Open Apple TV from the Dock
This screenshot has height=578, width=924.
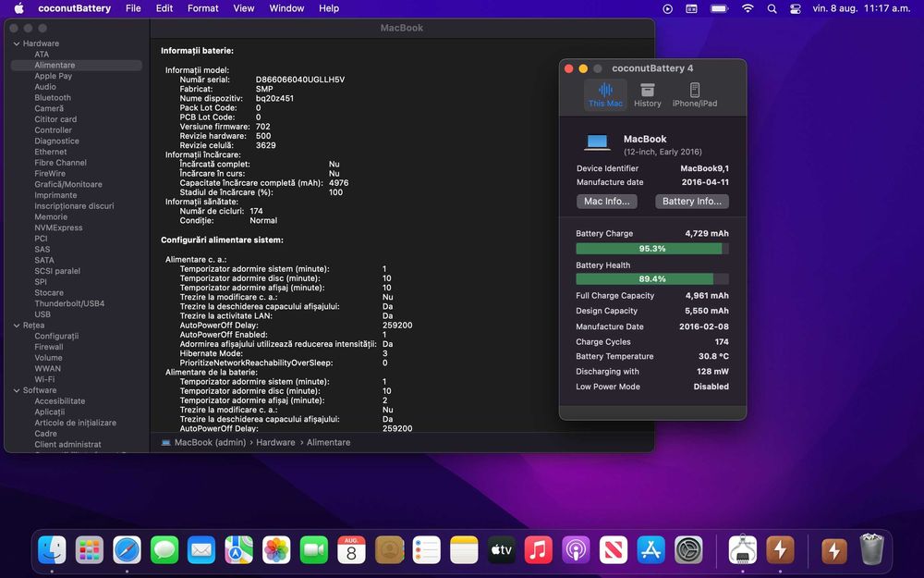[502, 550]
